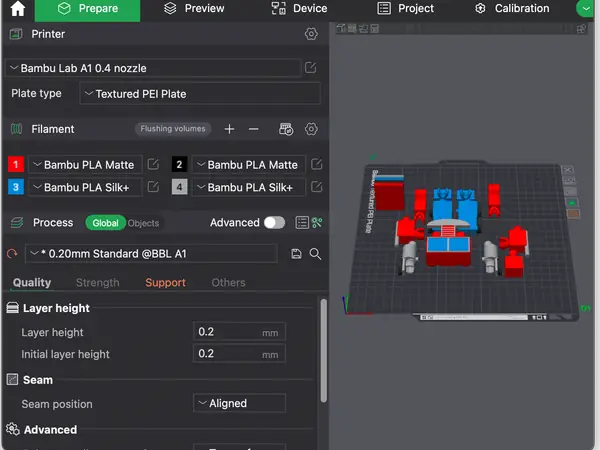Click the compare presets icon
Screen dimensions: 600x450
pyautogui.click(x=317, y=223)
